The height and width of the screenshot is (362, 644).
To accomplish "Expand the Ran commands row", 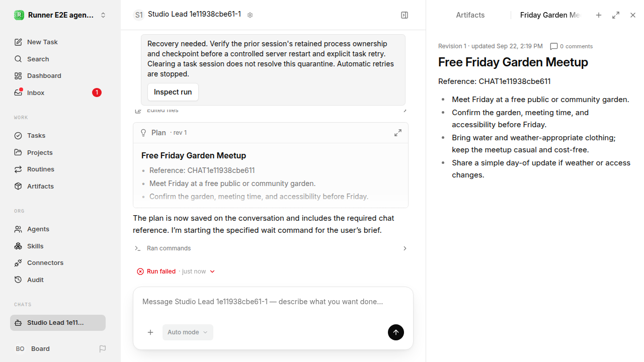I will point(271,248).
